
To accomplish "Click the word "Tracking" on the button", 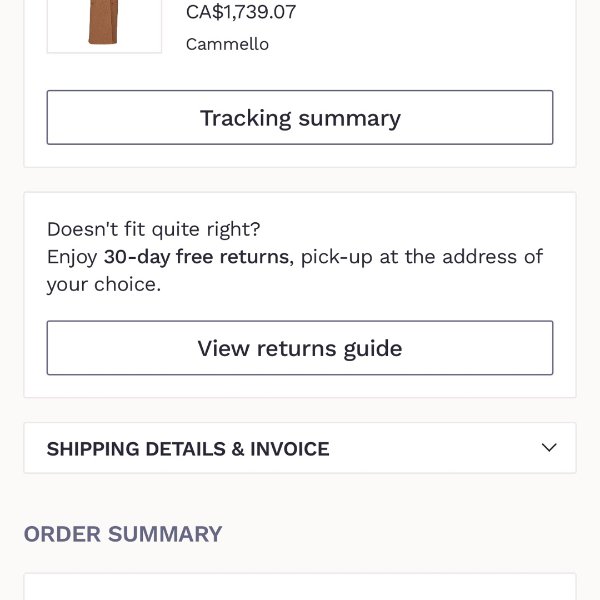I will tap(246, 118).
